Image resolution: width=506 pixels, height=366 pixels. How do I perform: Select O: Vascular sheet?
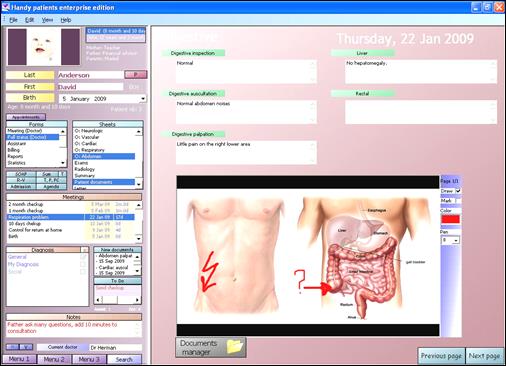coord(104,137)
